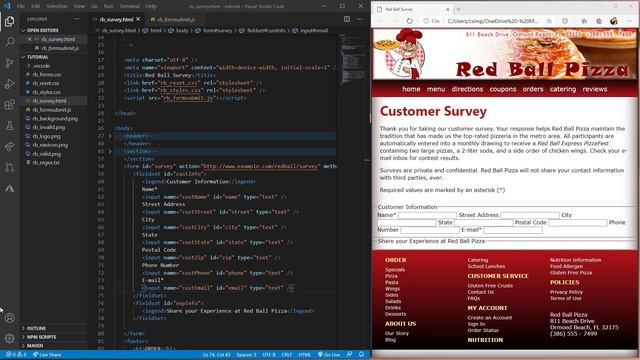Image resolution: width=640 pixels, height=360 pixels.
Task: Open the browser settings and more menu
Action: click(630, 21)
